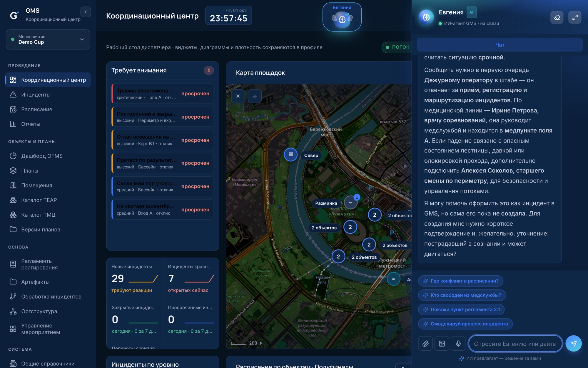Click suggestion Где конфликт в расписании?

click(461, 281)
